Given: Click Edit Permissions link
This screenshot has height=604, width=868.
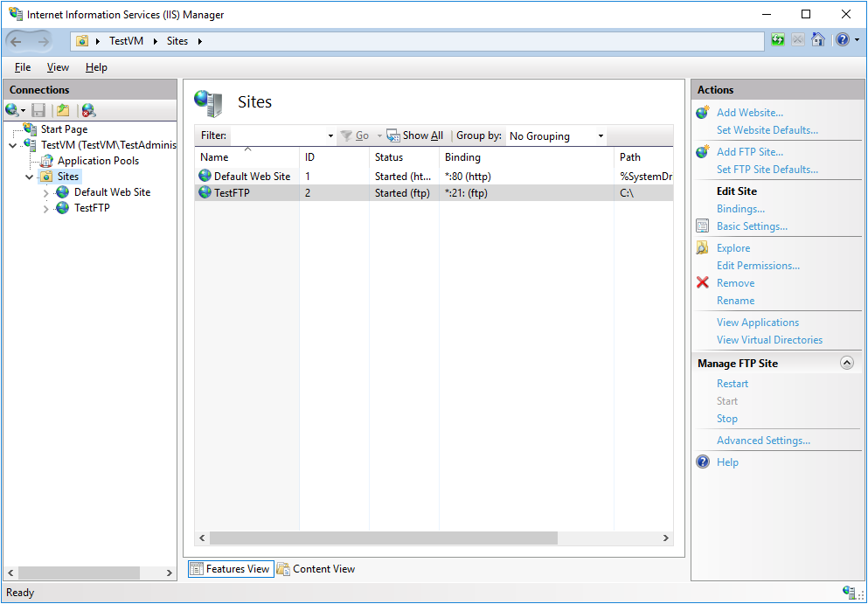Looking at the screenshot, I should tap(758, 266).
